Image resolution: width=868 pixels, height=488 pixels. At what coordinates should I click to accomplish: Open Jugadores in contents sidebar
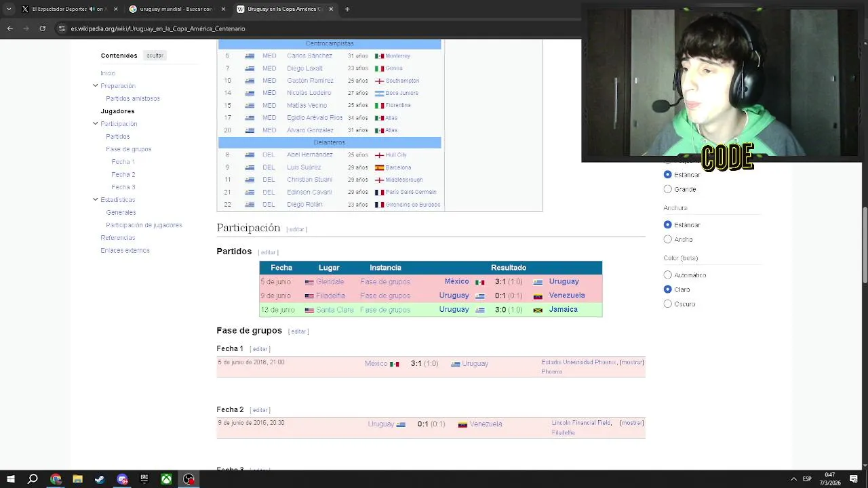click(117, 111)
